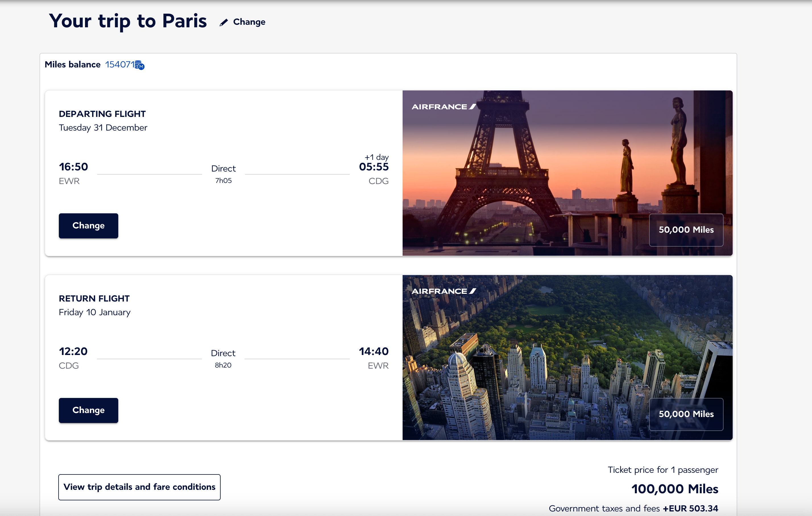Click the Miles coin icon next to balance
The width and height of the screenshot is (812, 516).
tap(140, 65)
